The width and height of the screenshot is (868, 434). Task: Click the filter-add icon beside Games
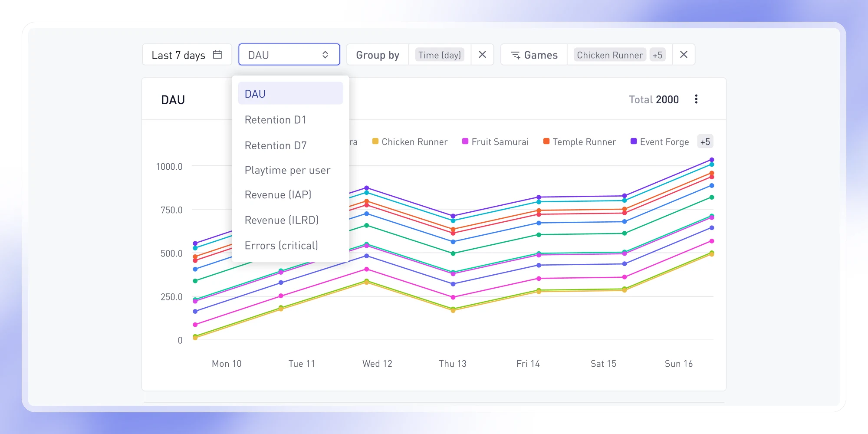coord(516,55)
